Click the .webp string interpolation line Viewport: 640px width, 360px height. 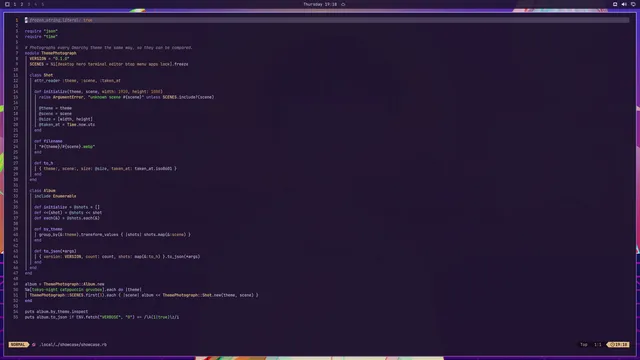tap(67, 147)
